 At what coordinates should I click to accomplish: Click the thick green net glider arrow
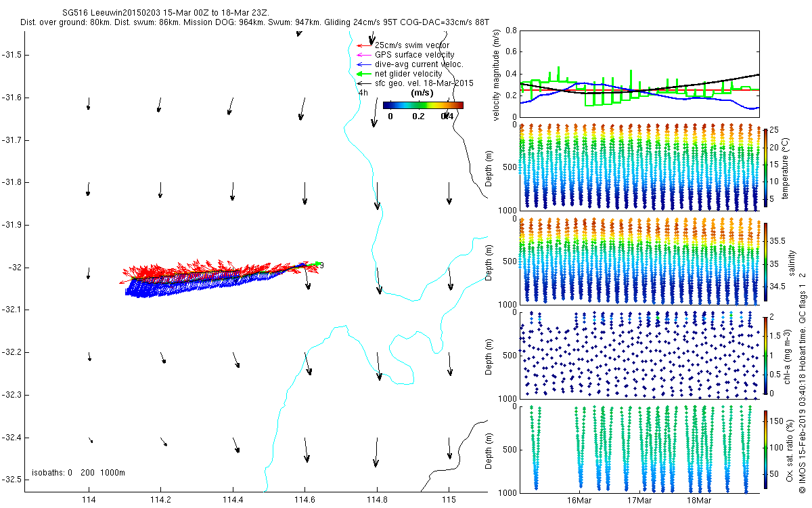[x=365, y=74]
